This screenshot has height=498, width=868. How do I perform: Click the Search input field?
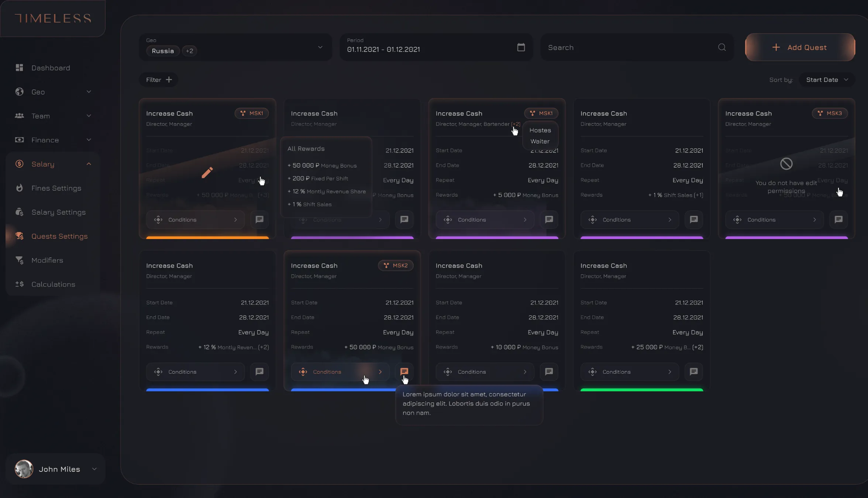637,47
